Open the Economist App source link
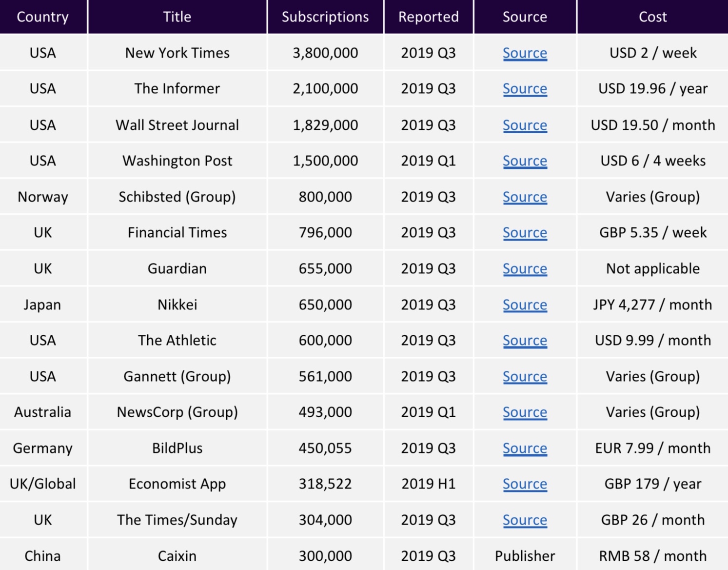The height and width of the screenshot is (570, 728). point(525,484)
